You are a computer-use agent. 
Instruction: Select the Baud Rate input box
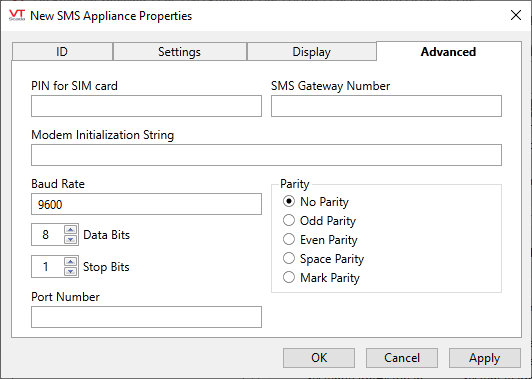pyautogui.click(x=146, y=204)
